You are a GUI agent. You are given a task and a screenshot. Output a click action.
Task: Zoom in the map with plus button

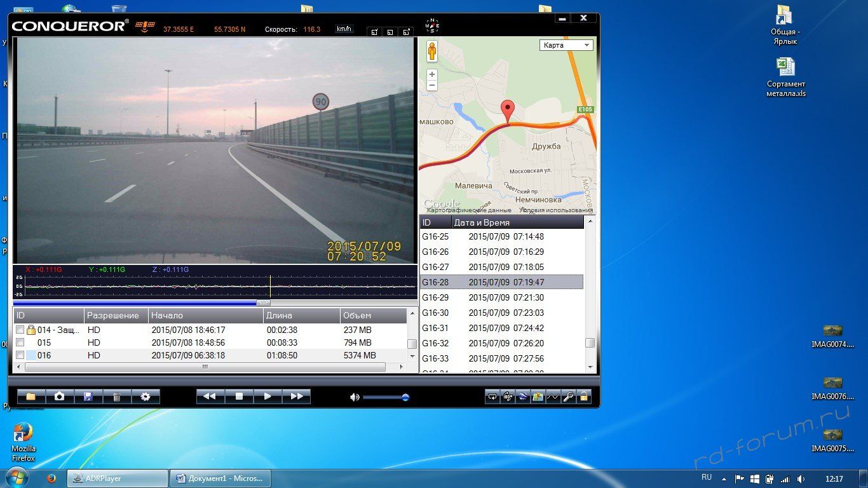[x=432, y=74]
